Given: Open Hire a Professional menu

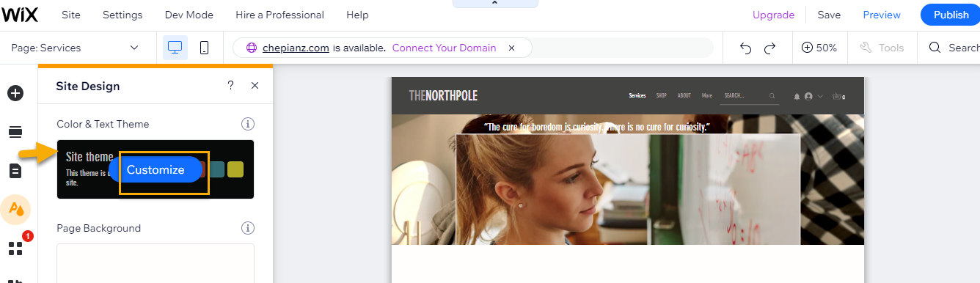Looking at the screenshot, I should (x=279, y=15).
